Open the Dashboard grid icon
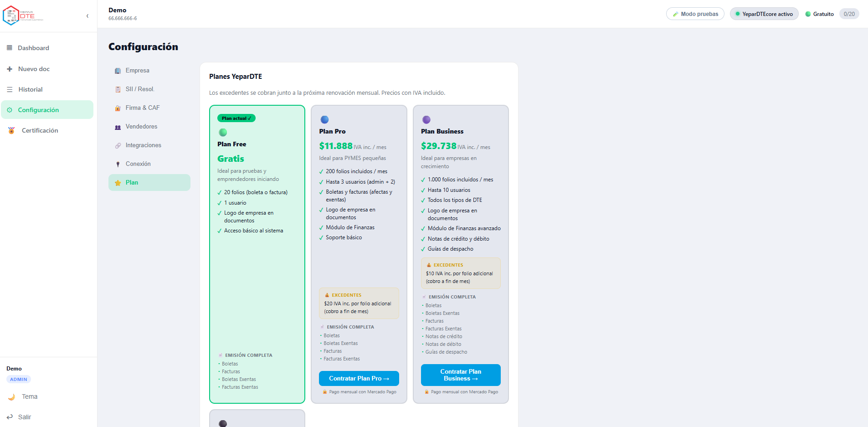 pyautogui.click(x=10, y=48)
